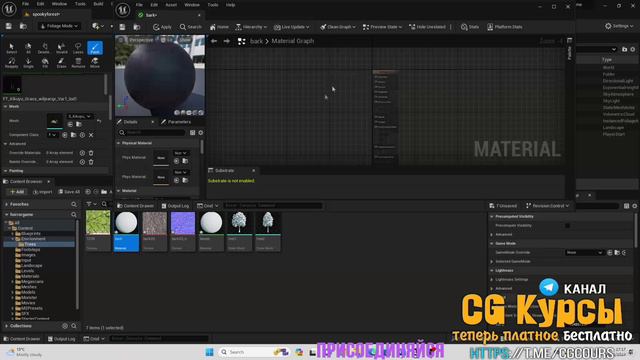Save current level in main editor toolbar
The image size is (640, 360).
point(9,26)
